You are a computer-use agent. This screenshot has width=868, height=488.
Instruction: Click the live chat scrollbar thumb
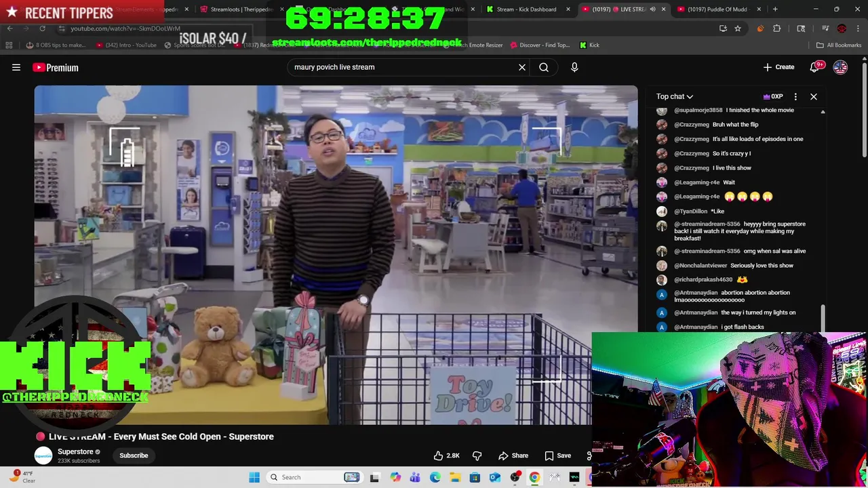coord(823,319)
